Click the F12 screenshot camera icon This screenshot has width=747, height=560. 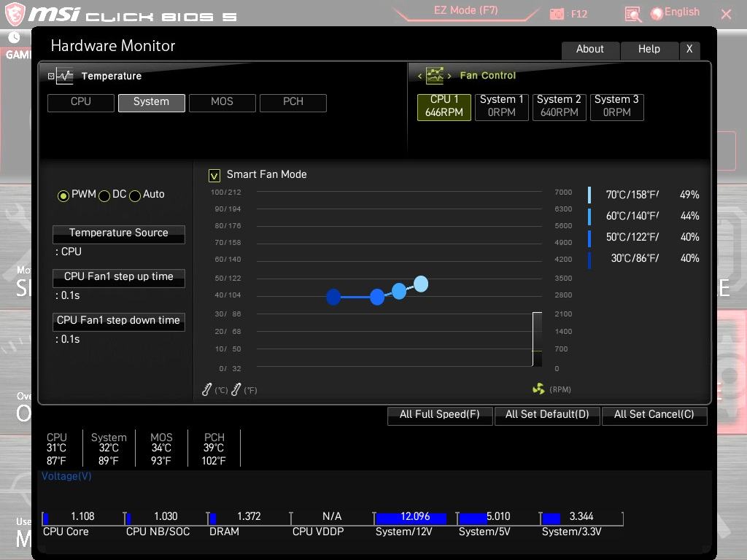(x=557, y=15)
